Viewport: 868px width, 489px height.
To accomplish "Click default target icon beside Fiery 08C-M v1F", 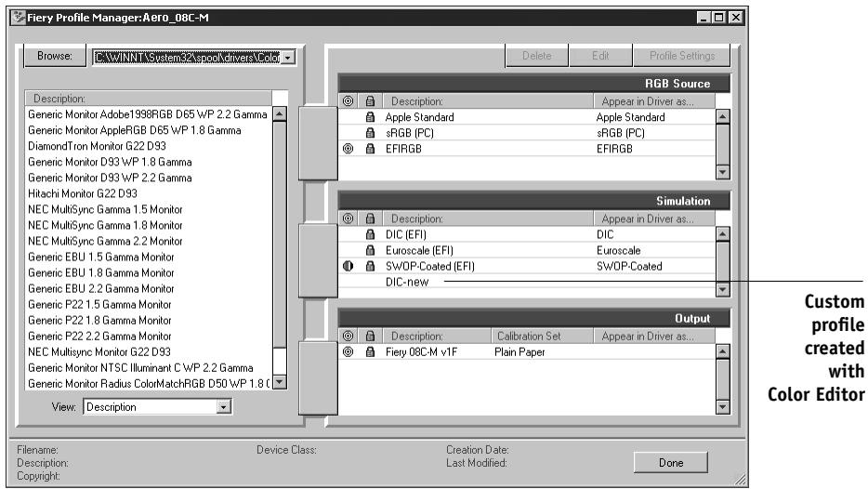I will [x=348, y=351].
